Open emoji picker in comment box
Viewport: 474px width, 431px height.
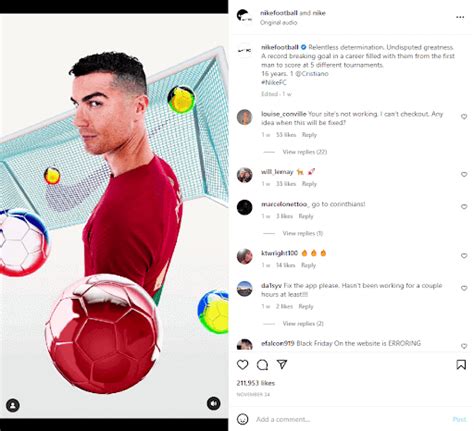point(242,419)
